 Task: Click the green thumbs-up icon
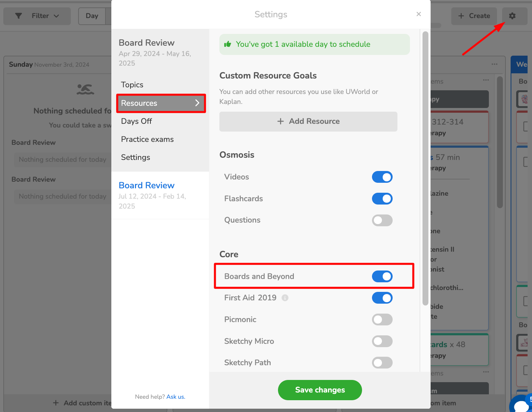pyautogui.click(x=227, y=44)
